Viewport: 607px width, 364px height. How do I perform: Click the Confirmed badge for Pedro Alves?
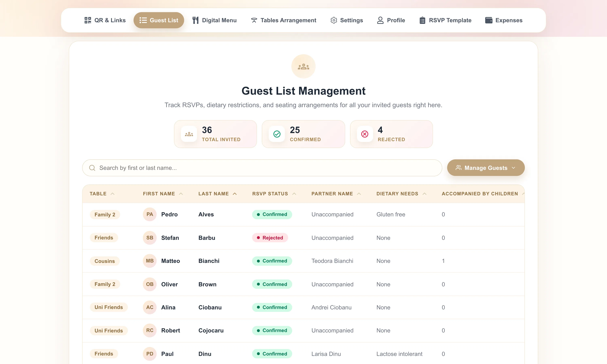[x=272, y=214]
